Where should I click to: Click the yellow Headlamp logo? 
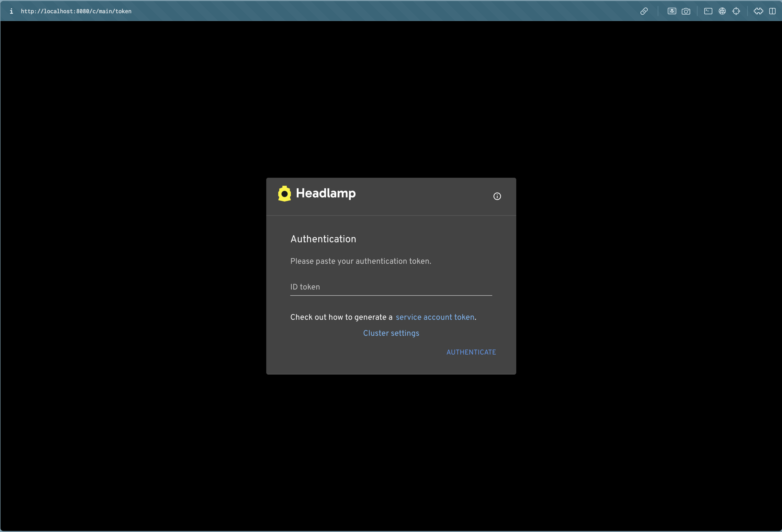284,193
